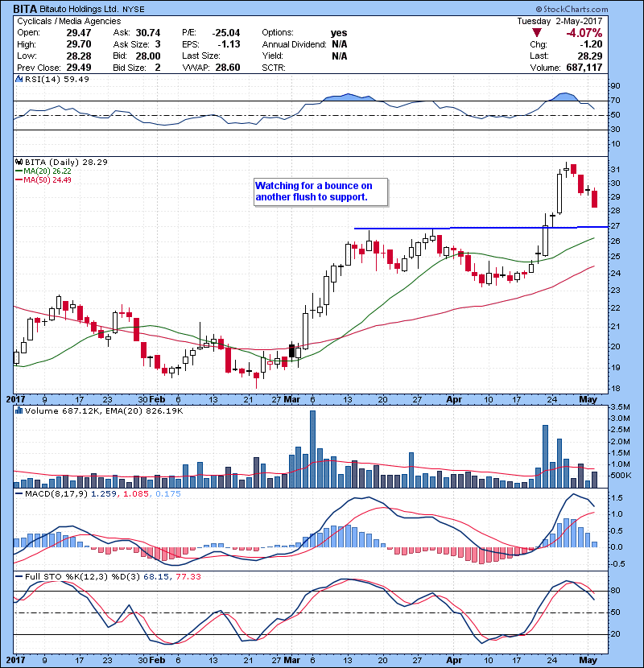Viewport: 644px width, 668px height.
Task: Click the date Tuesday 2-May-2017
Action: coord(559,21)
